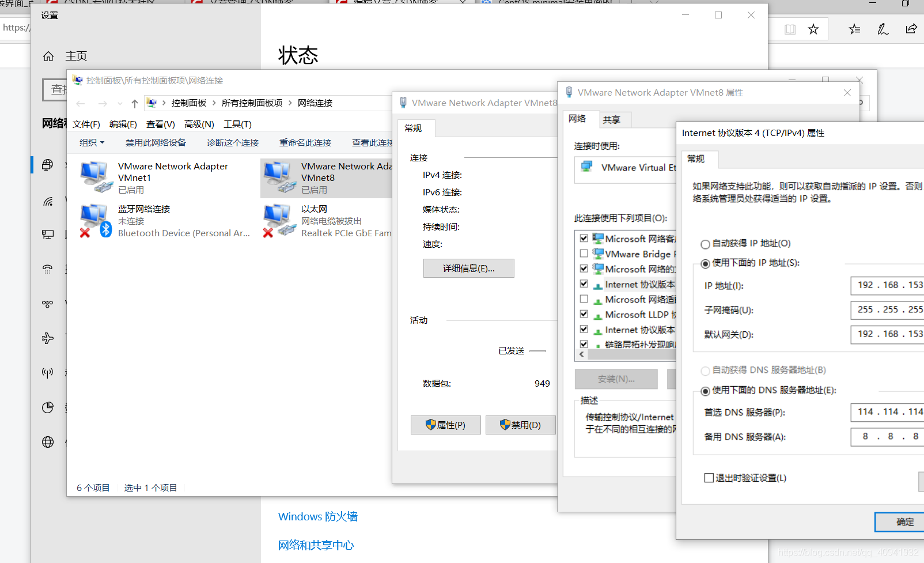The width and height of the screenshot is (924, 563).
Task: Click 禁用此网络设备 toolbar button
Action: coord(156,142)
